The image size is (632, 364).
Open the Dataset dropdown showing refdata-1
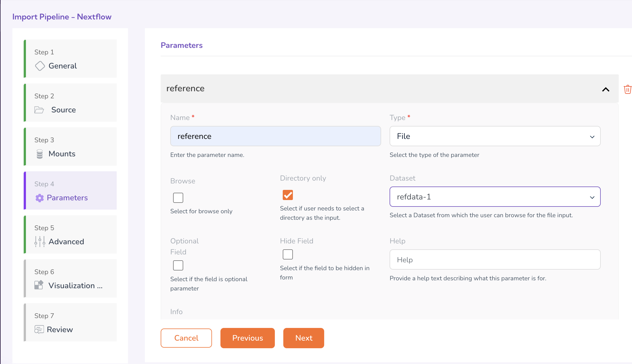pos(495,197)
